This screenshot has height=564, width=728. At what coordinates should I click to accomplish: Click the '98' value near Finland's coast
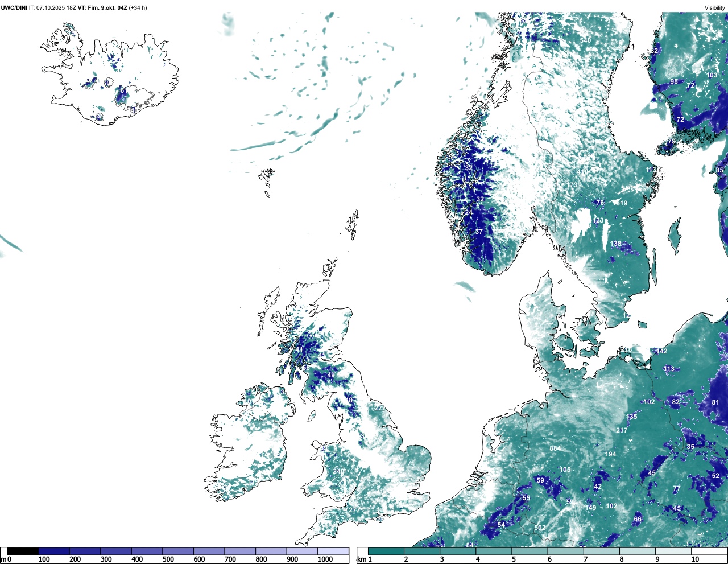674,81
